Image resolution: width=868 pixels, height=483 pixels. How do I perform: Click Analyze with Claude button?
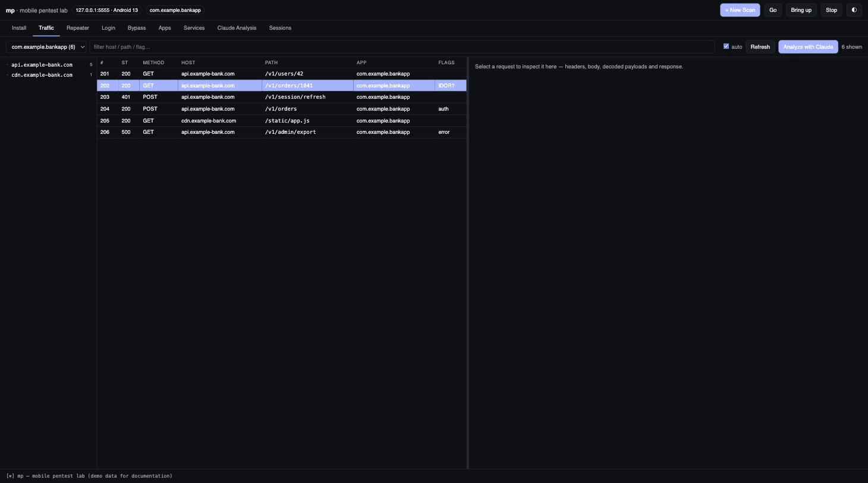click(808, 47)
